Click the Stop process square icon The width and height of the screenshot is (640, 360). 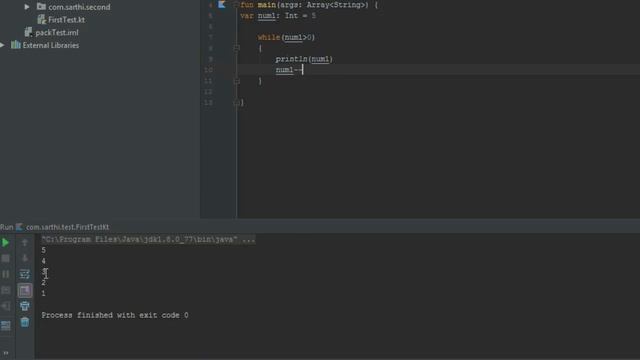[6, 258]
